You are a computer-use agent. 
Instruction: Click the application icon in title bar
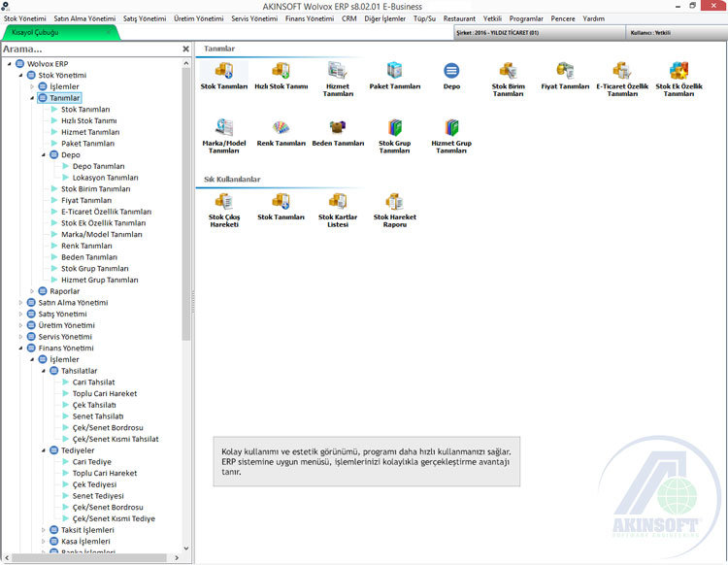pyautogui.click(x=5, y=6)
